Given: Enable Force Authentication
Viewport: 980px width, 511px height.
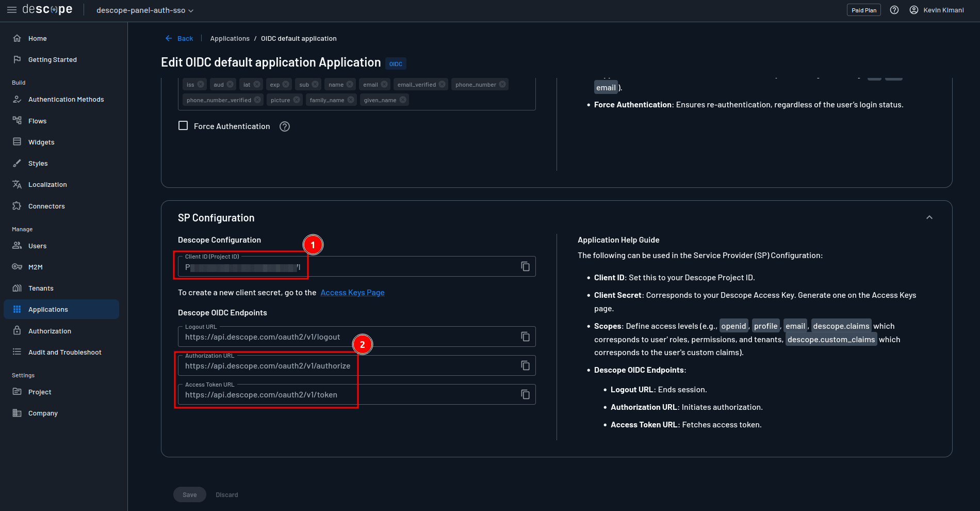Looking at the screenshot, I should (183, 125).
